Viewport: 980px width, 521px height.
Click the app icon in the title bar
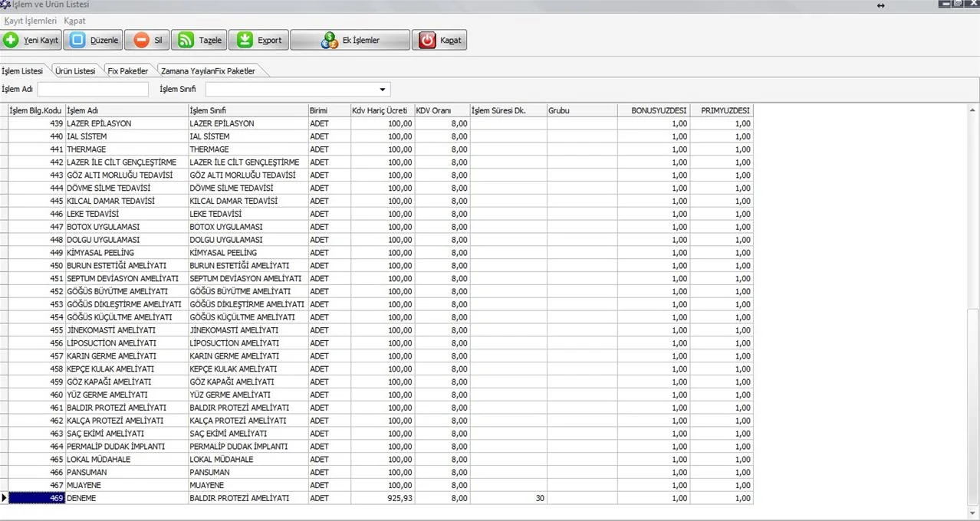pyautogui.click(x=5, y=5)
